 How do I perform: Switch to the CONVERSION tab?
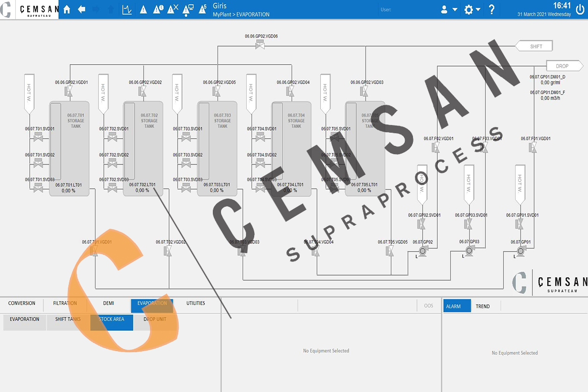[22, 304]
